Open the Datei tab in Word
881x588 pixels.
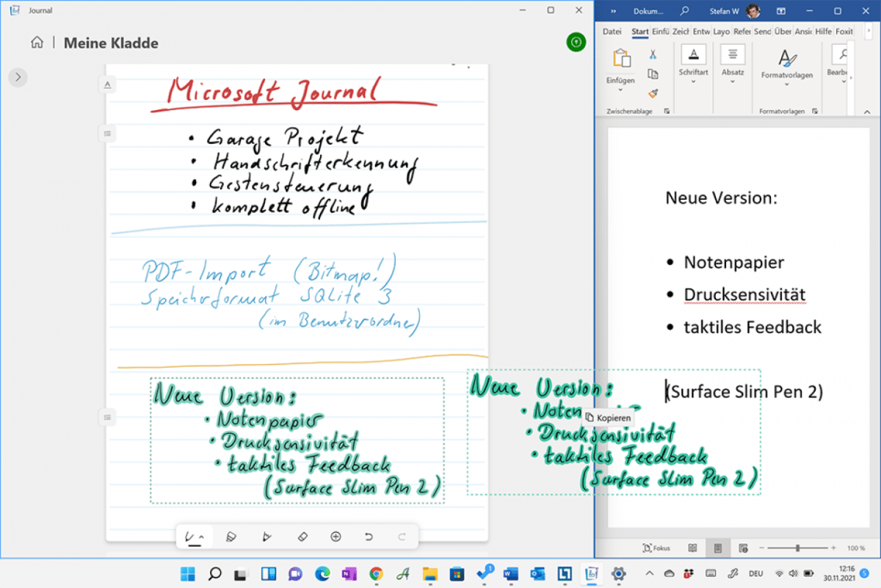pyautogui.click(x=612, y=32)
